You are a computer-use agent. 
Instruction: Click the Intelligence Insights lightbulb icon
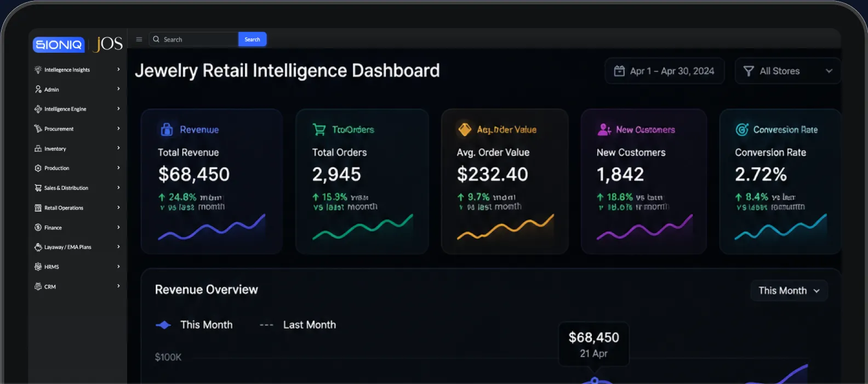(38, 70)
